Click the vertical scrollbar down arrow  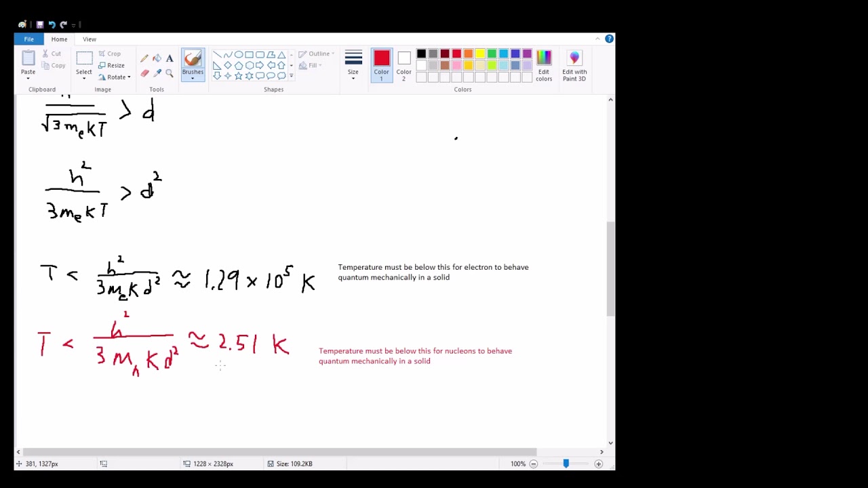coord(610,443)
